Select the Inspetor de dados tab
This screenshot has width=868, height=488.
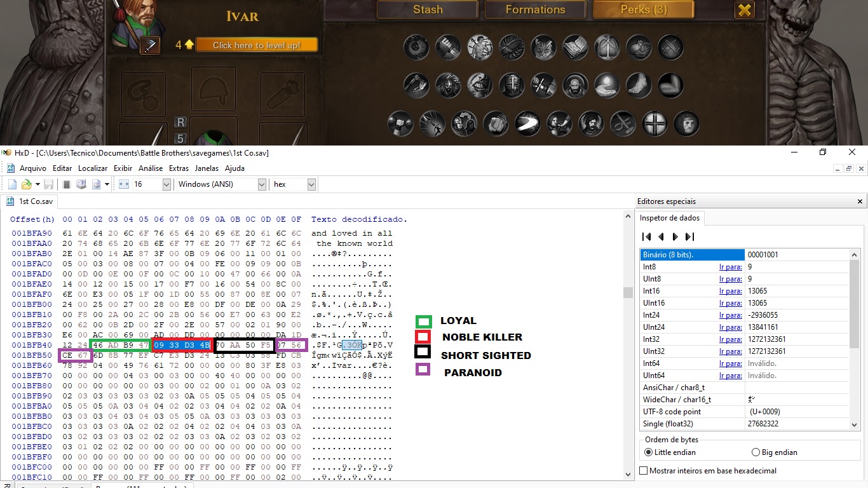click(671, 218)
